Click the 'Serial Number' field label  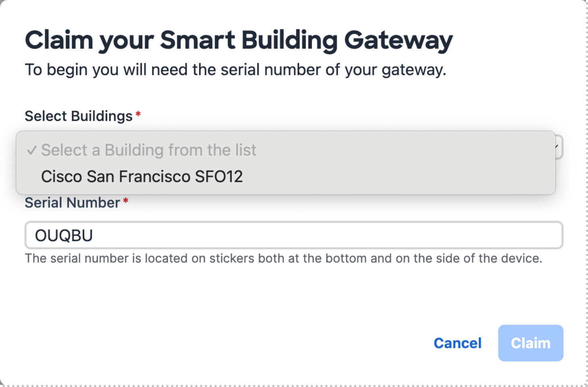coord(72,203)
